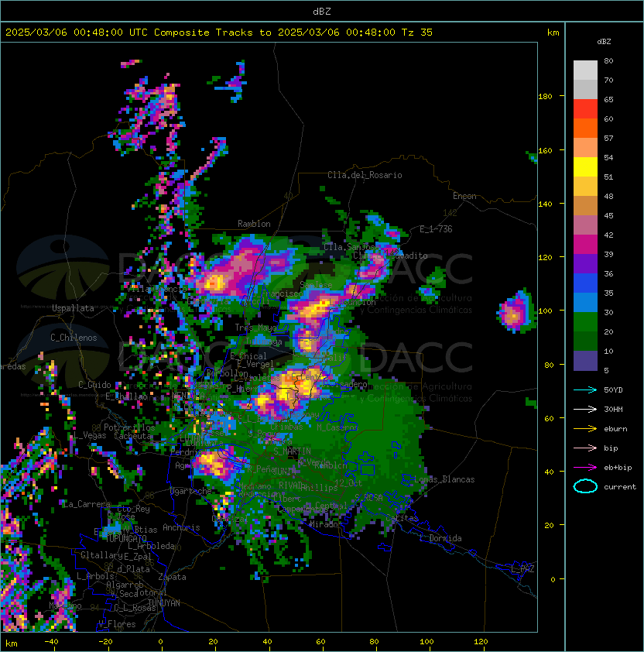Click the Anchoris place label
The height and width of the screenshot is (652, 644).
(x=181, y=527)
